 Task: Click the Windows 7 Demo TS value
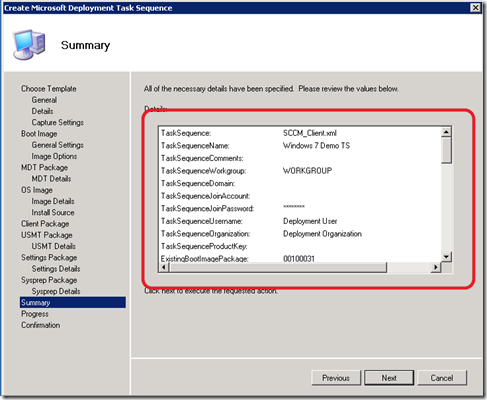coord(316,146)
